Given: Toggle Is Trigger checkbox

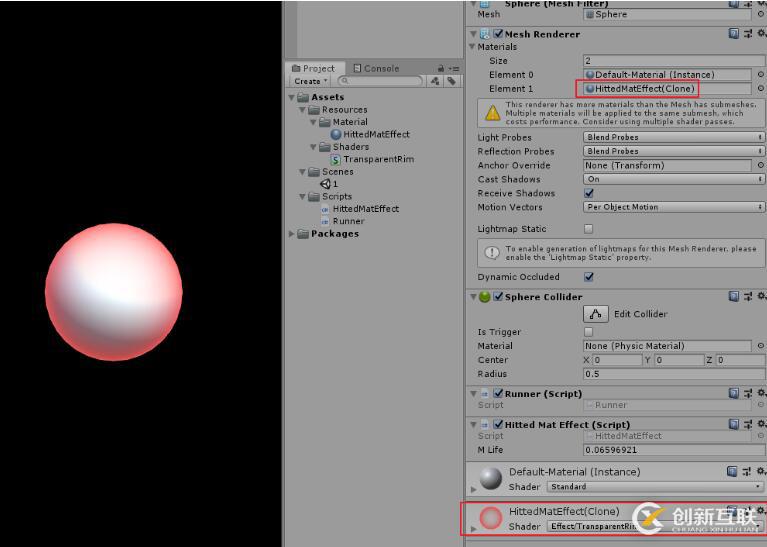Looking at the screenshot, I should click(x=588, y=332).
